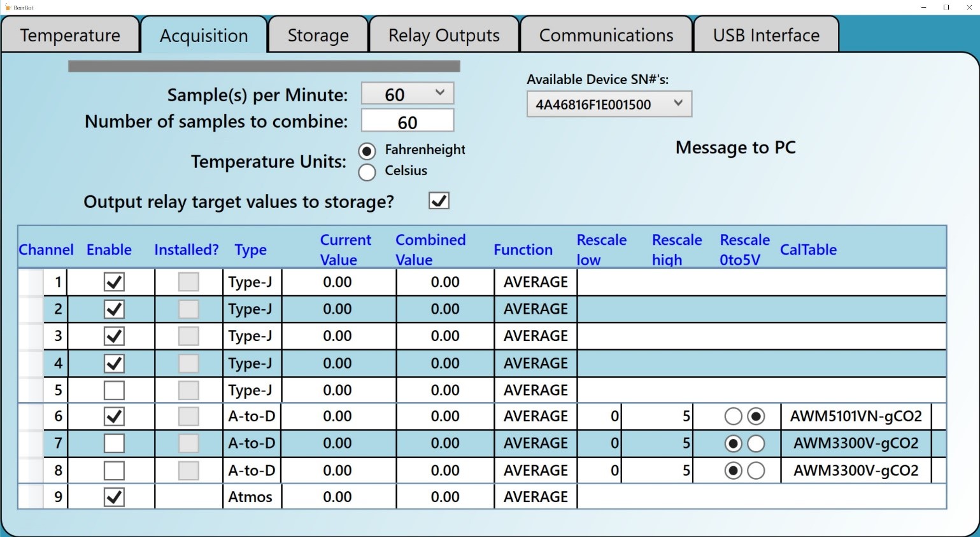Disable channel 1 enable checkbox

coord(114,282)
